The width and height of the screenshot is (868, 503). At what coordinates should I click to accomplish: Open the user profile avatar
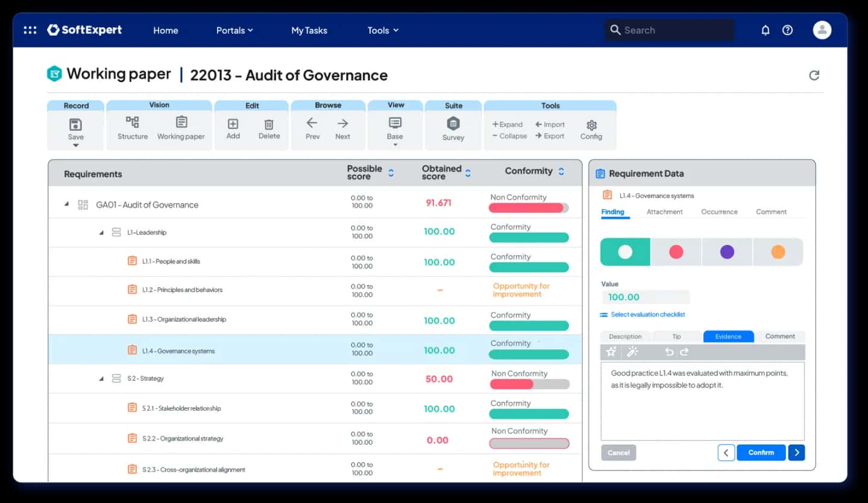(x=822, y=30)
